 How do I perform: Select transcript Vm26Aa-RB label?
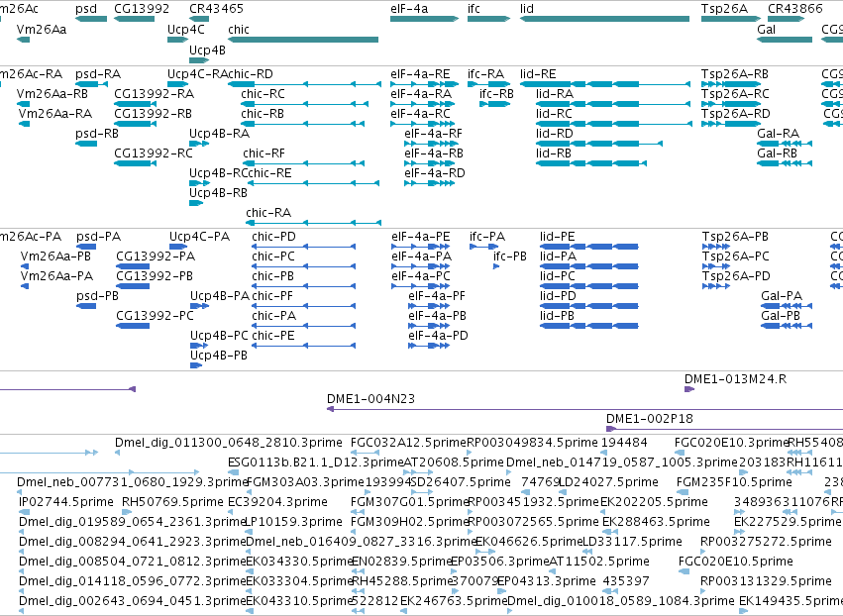coord(53,93)
